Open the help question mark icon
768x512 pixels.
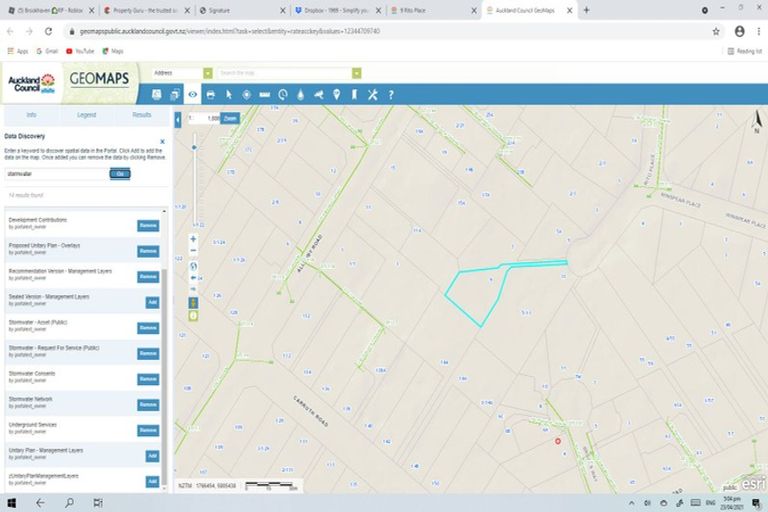[390, 94]
